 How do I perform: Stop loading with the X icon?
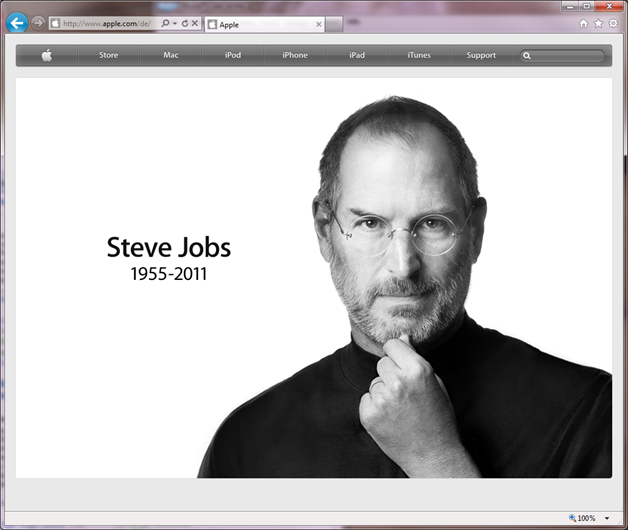click(x=195, y=23)
